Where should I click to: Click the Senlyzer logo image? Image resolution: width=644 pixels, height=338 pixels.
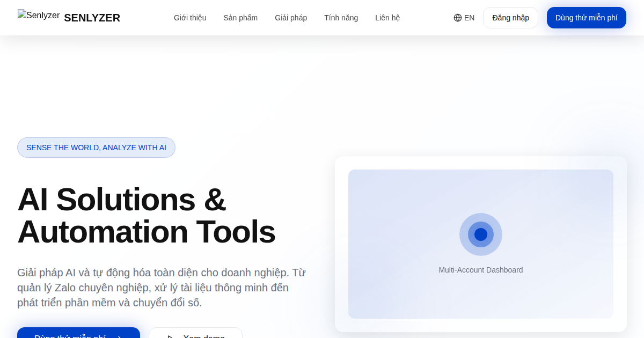[39, 16]
